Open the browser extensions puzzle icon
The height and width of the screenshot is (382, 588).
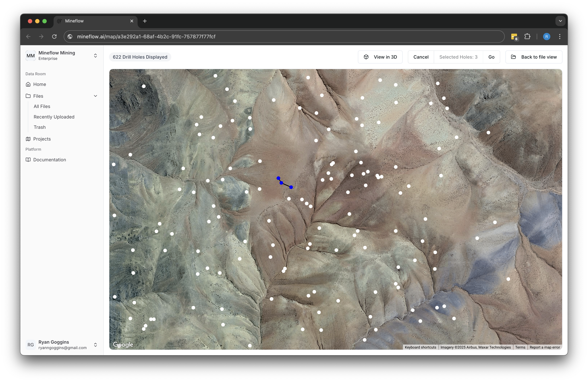527,37
